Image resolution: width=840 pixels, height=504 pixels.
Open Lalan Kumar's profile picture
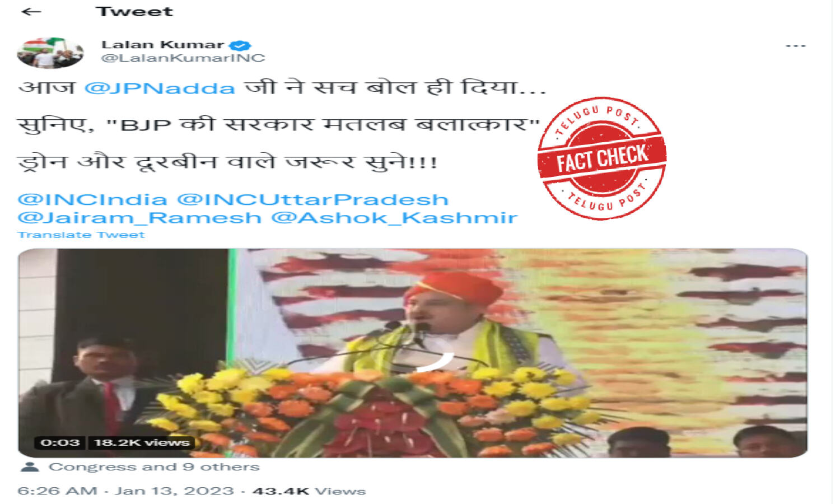click(x=50, y=53)
